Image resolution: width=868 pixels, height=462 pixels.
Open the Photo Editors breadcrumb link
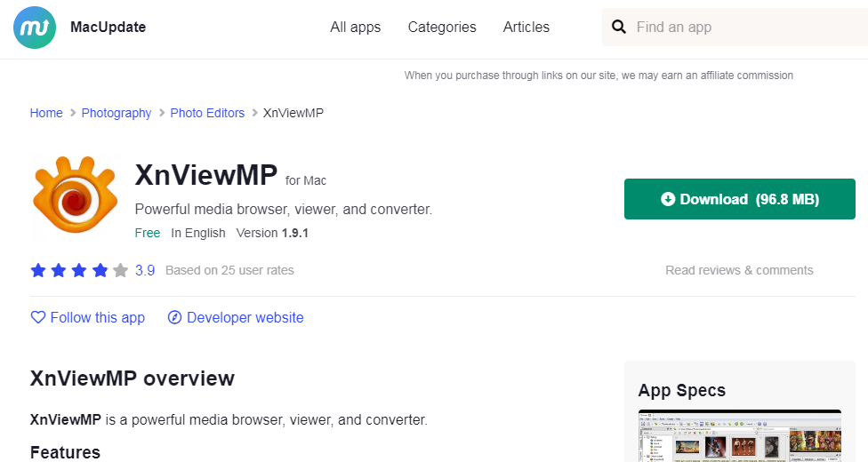coord(207,113)
